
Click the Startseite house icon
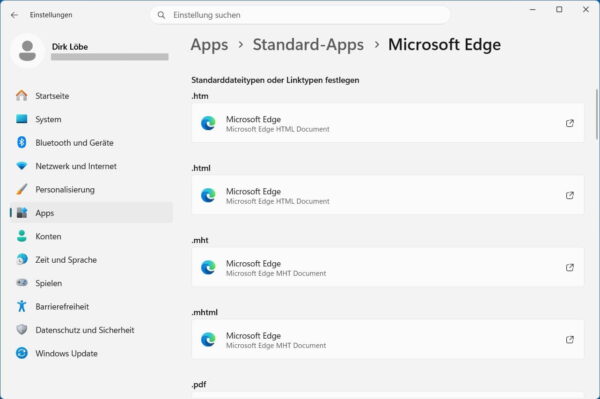[x=22, y=96]
